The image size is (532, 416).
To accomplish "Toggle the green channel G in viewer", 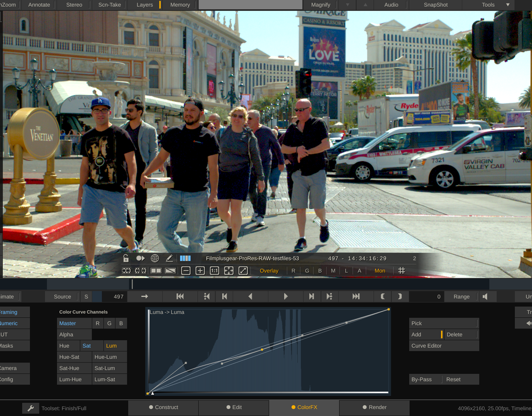I will (307, 270).
